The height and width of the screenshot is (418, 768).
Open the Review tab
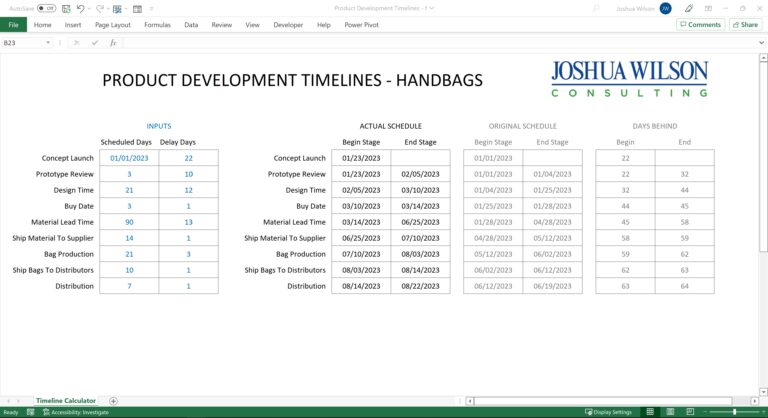click(221, 25)
